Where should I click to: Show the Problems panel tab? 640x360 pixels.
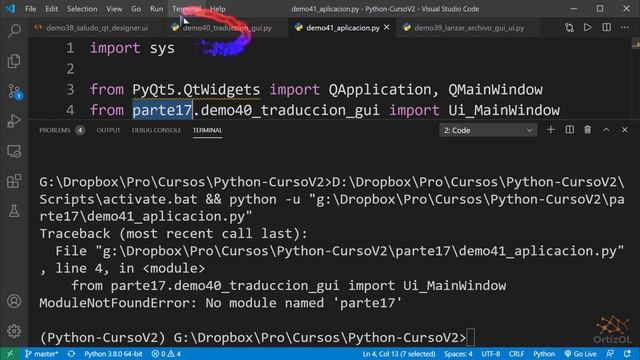tap(62, 130)
